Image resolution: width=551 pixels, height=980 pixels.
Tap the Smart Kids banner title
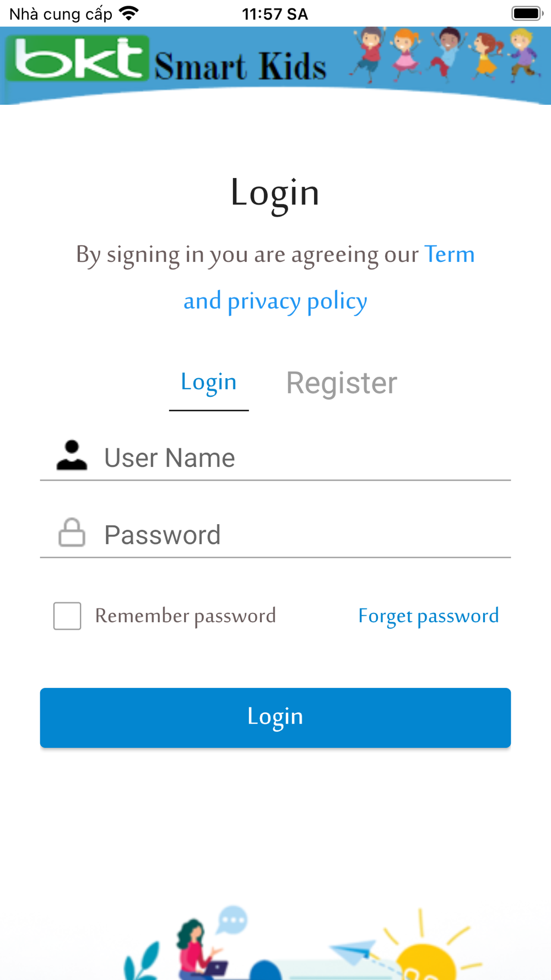pyautogui.click(x=240, y=66)
